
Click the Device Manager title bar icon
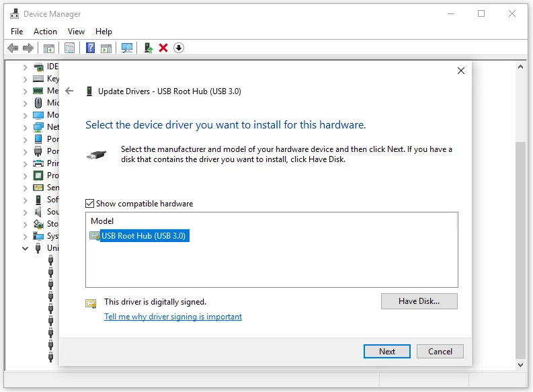pyautogui.click(x=14, y=14)
